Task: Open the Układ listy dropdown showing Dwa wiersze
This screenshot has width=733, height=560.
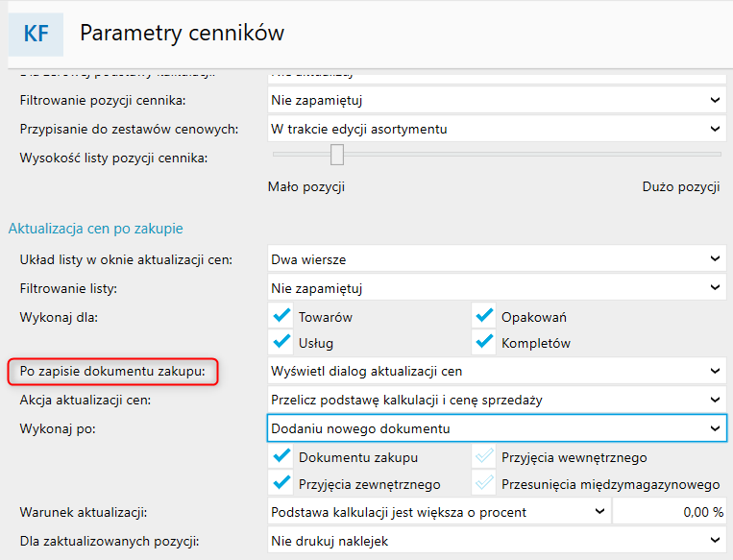Action: pyautogui.click(x=496, y=258)
